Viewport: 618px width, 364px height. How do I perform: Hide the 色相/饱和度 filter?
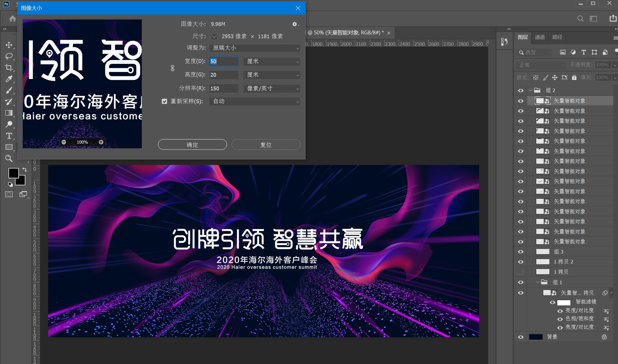[x=560, y=319]
